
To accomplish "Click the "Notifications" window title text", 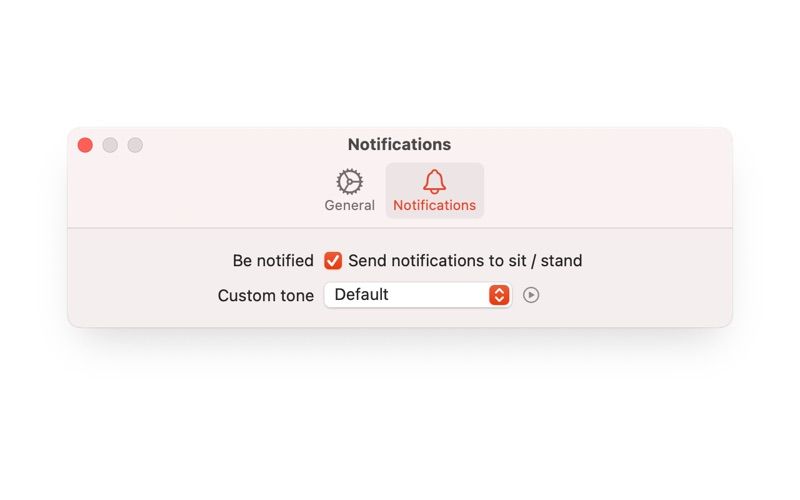I will tap(399, 144).
